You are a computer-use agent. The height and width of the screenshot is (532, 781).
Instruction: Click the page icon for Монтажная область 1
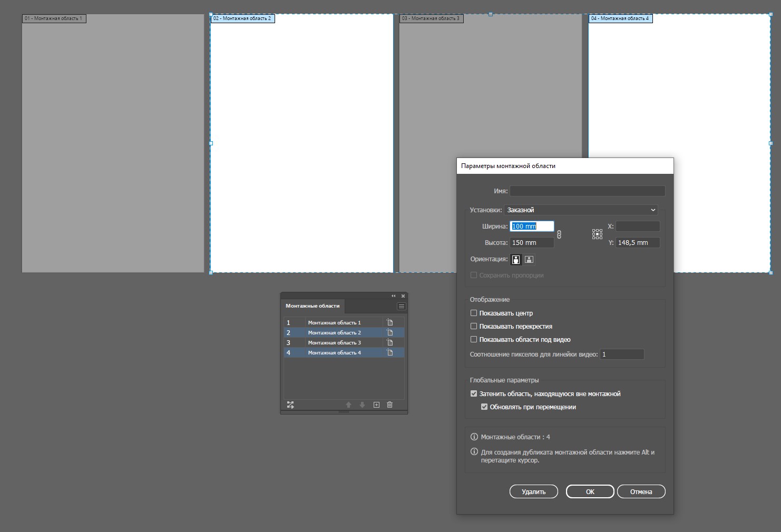point(390,322)
